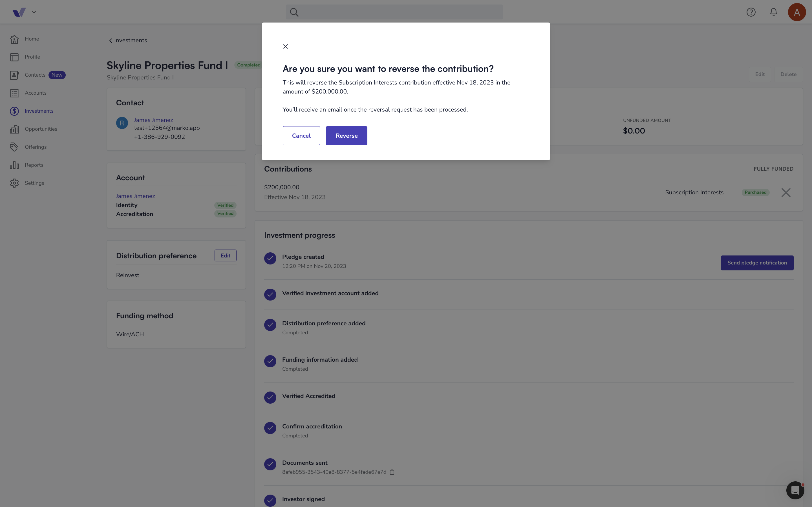Edit the Distribution preference
Image resolution: width=812 pixels, height=507 pixels.
226,255
